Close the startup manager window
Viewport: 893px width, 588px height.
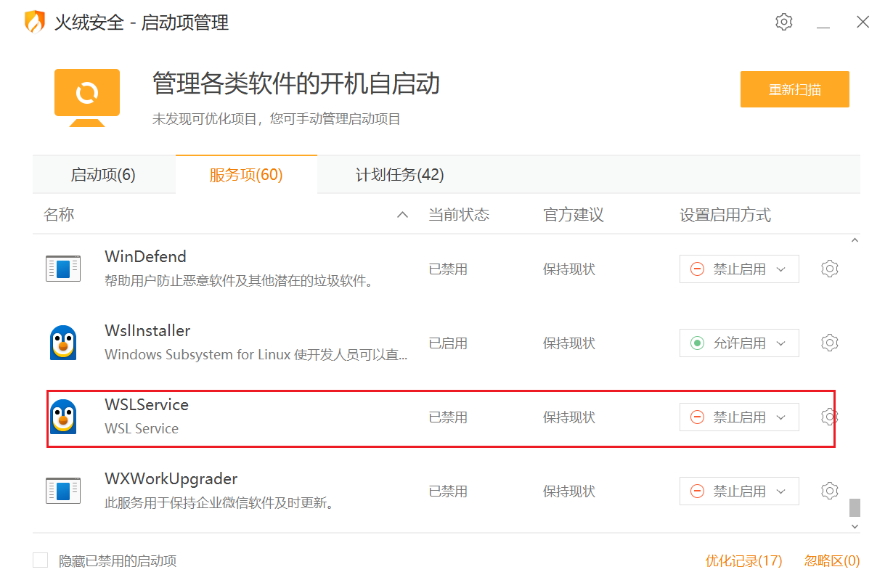[x=863, y=22]
